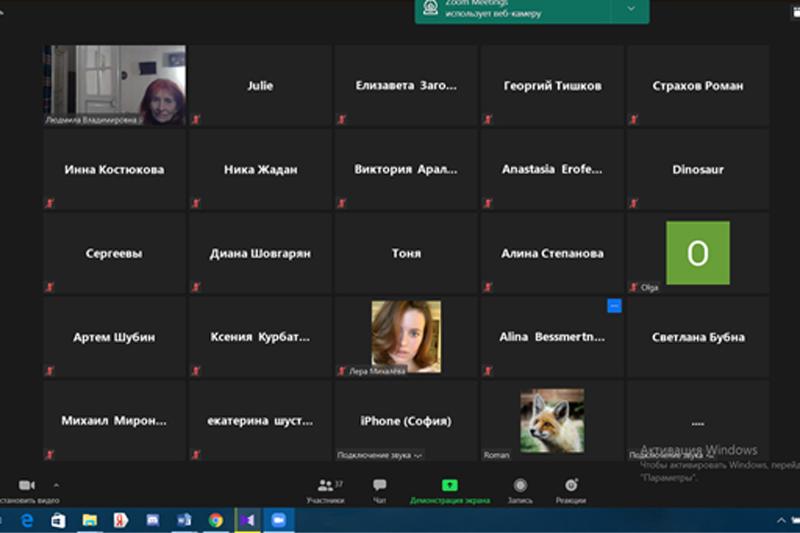
Task: Expand video options arrow beside the camera
Action: coord(55,484)
